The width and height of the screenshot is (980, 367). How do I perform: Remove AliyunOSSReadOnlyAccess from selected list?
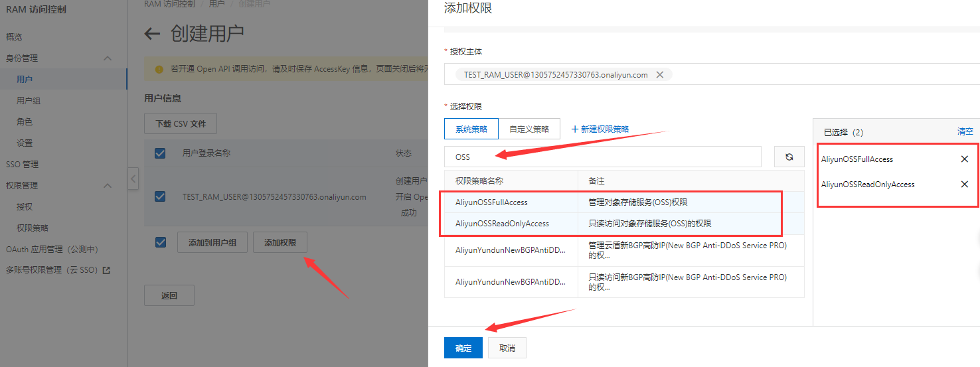tap(965, 184)
